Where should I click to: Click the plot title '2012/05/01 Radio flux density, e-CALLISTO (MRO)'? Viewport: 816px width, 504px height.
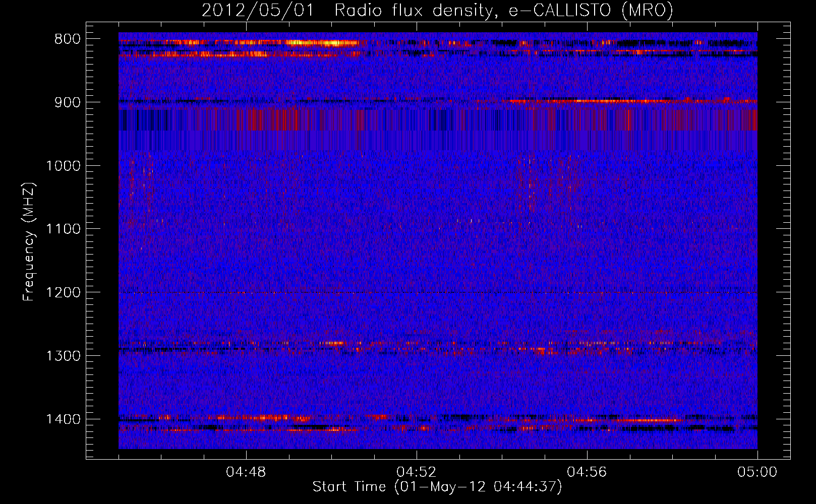tap(437, 10)
